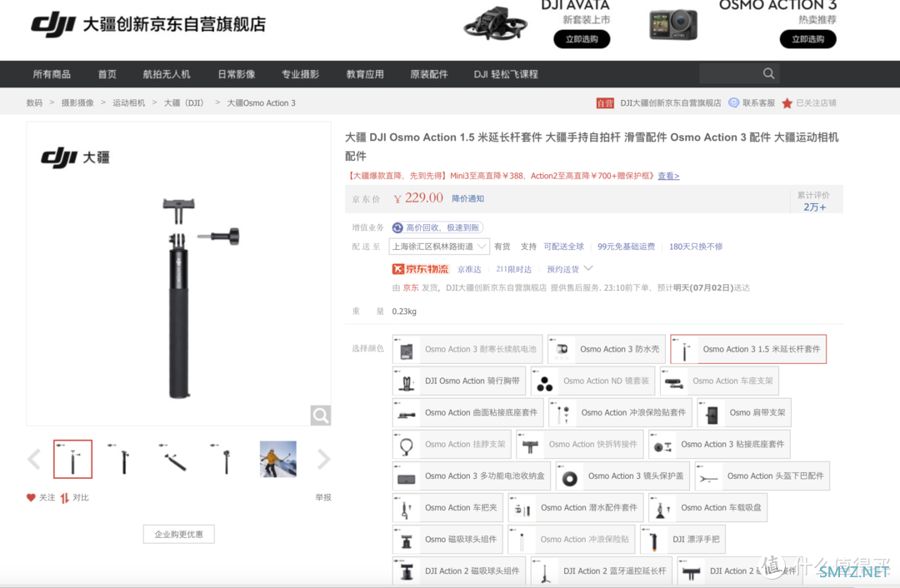This screenshot has height=588, width=900.
Task: Click 可配送全球 link
Action: 563,247
